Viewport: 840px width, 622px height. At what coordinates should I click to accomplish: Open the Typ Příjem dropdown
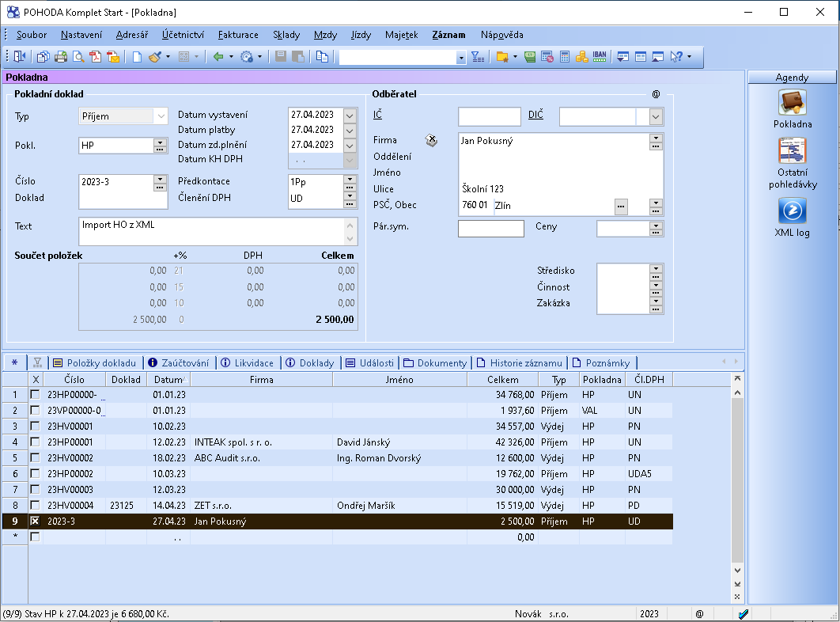(161, 116)
